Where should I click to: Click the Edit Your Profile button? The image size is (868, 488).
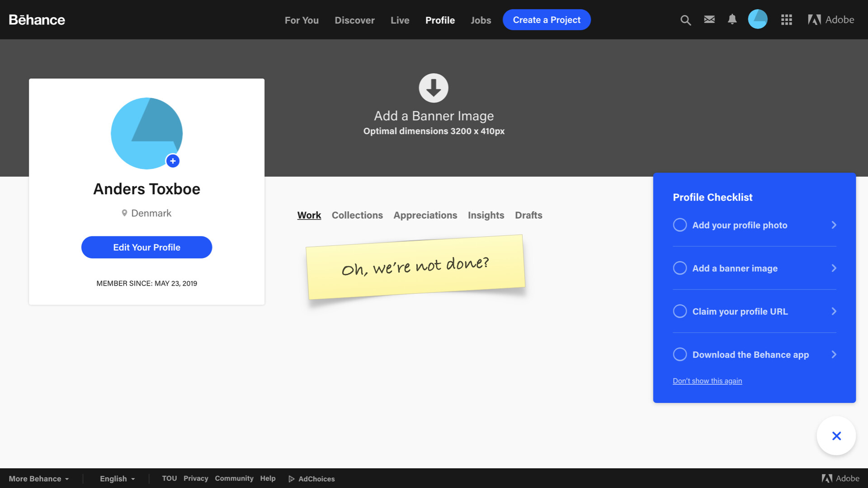pos(146,247)
